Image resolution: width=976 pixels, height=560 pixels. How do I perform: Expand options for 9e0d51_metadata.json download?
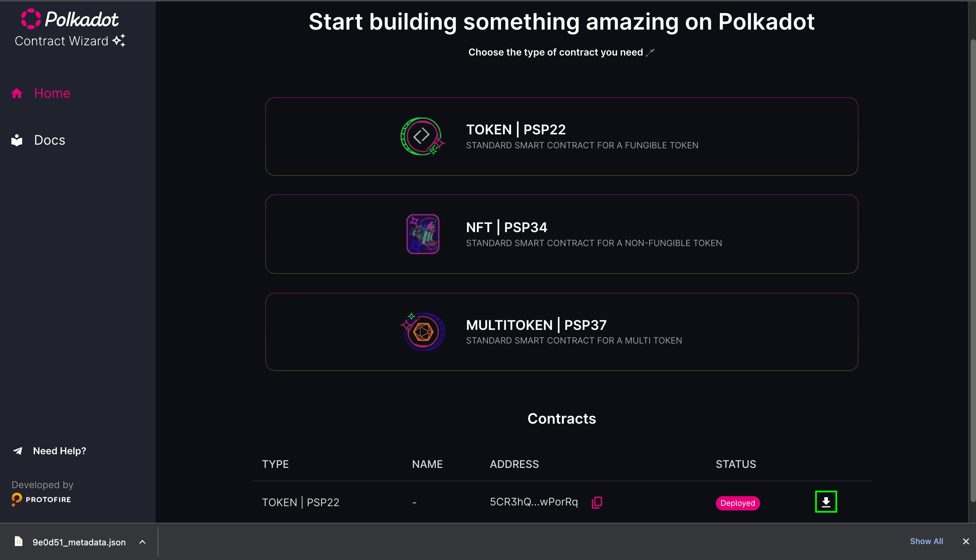(142, 542)
